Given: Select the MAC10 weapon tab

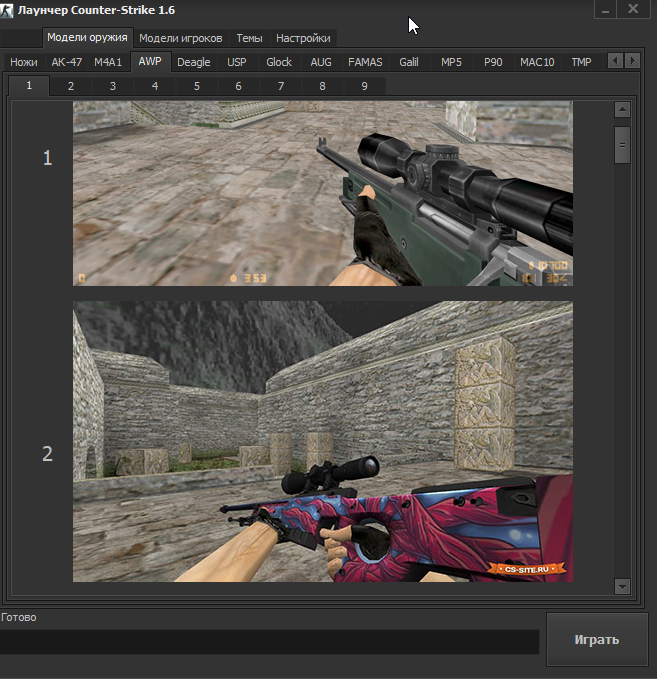Looking at the screenshot, I should [537, 62].
